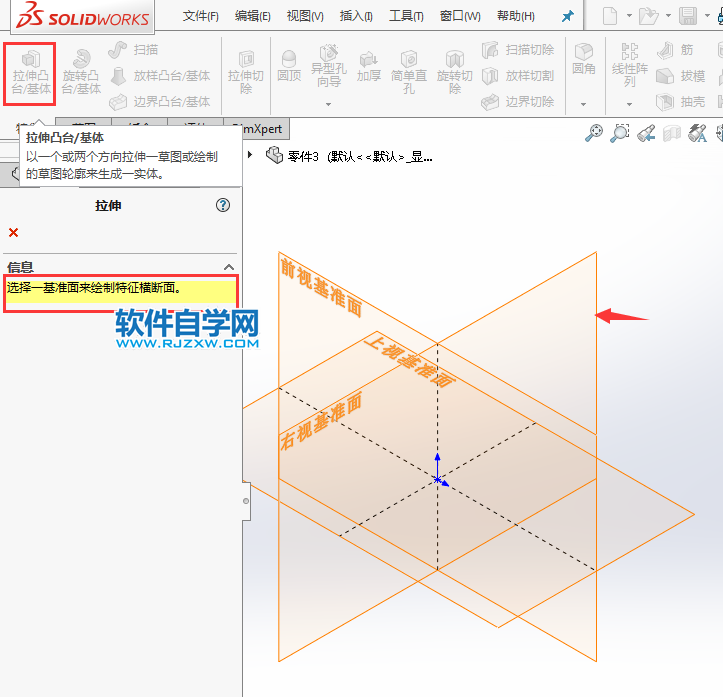The height and width of the screenshot is (697, 723).
Task: Click the previous view icon
Action: tap(646, 133)
